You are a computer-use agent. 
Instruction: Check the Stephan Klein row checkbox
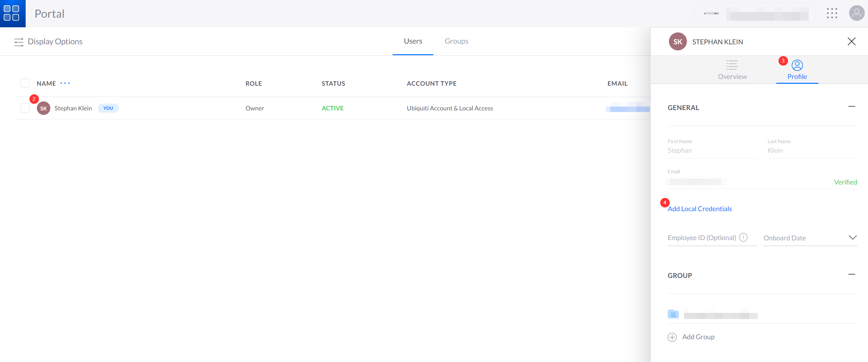click(25, 108)
